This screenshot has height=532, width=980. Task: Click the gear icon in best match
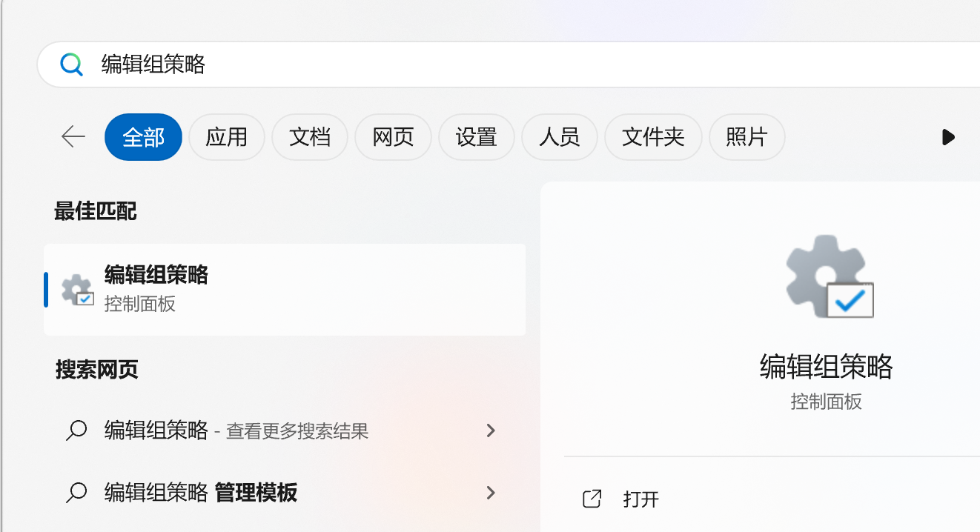tap(77, 290)
